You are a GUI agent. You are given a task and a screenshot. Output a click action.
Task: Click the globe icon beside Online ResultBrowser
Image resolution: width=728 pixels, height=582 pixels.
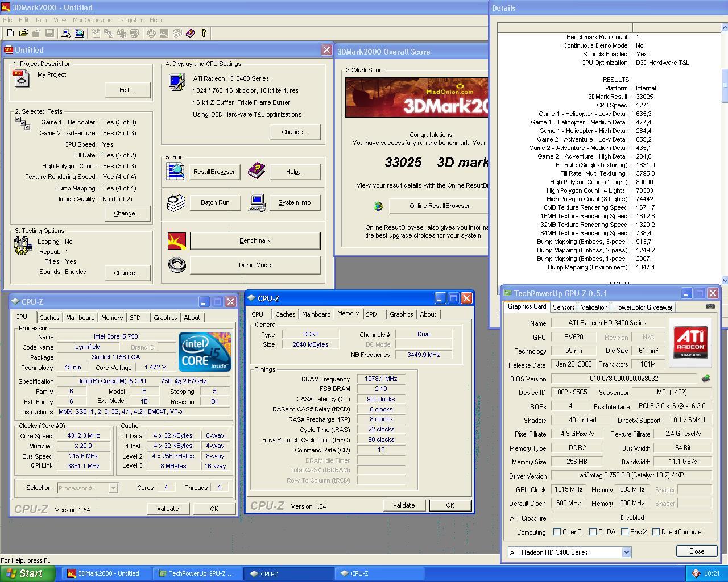(x=378, y=206)
